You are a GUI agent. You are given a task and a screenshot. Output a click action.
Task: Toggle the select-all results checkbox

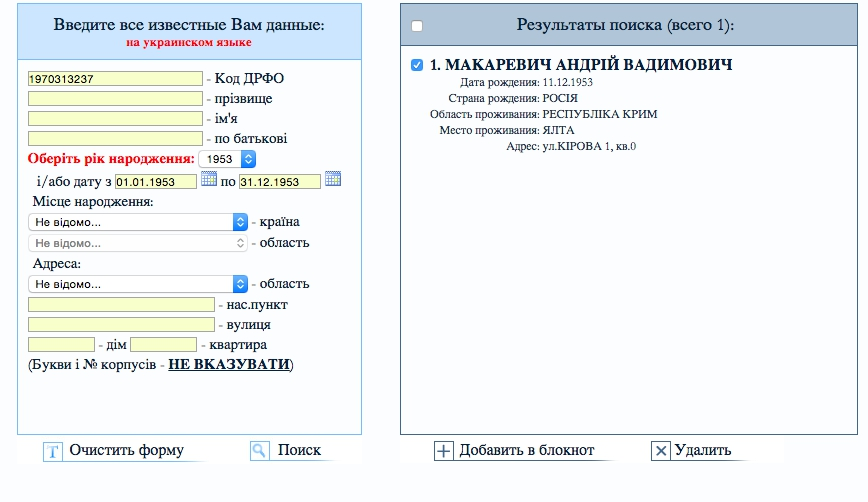tap(417, 26)
